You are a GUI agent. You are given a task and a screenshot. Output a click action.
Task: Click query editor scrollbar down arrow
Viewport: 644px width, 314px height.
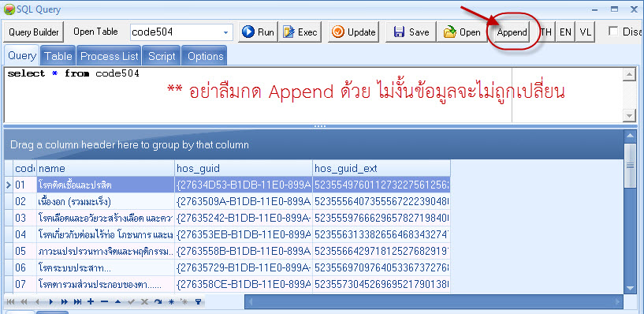[x=629, y=115]
